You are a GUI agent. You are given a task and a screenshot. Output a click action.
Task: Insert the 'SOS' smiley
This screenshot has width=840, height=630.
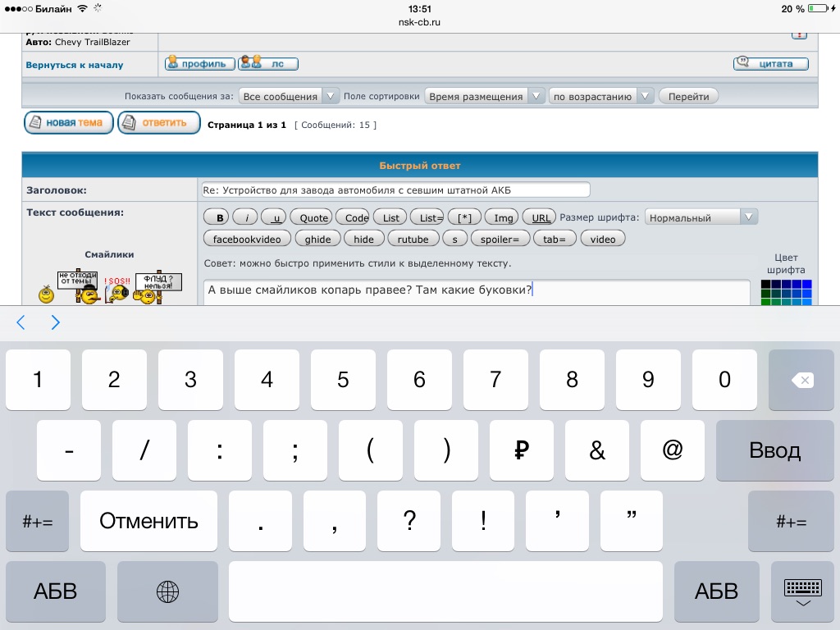pos(113,287)
